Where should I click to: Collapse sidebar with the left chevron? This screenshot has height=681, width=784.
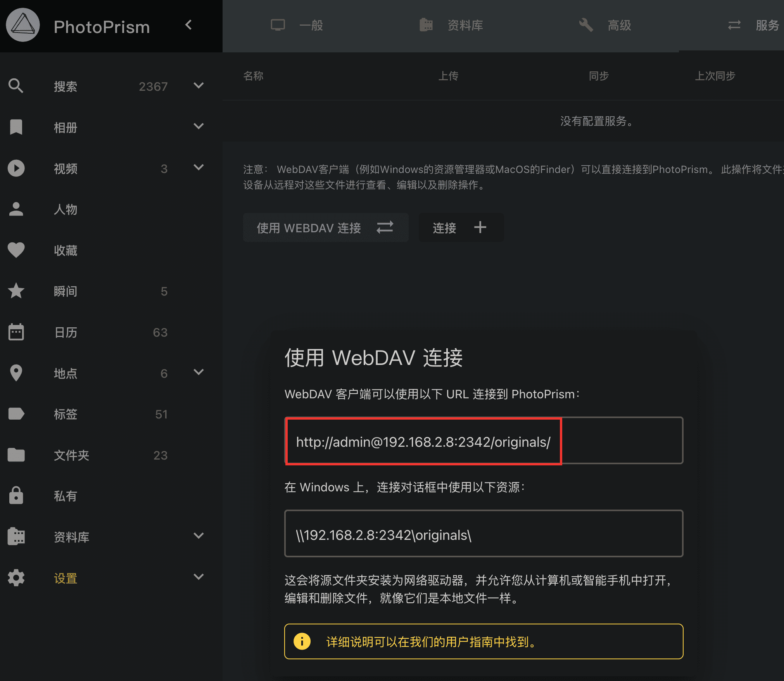[x=189, y=25]
